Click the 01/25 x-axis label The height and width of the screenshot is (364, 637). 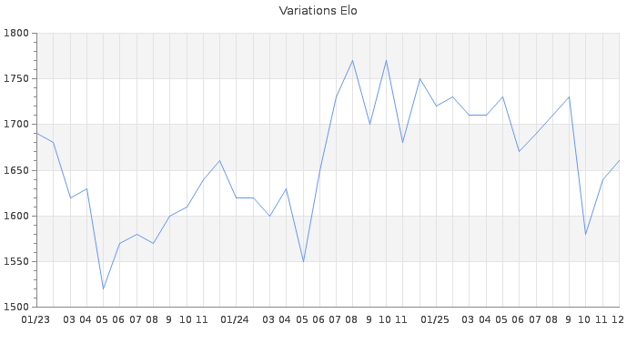[436, 319]
